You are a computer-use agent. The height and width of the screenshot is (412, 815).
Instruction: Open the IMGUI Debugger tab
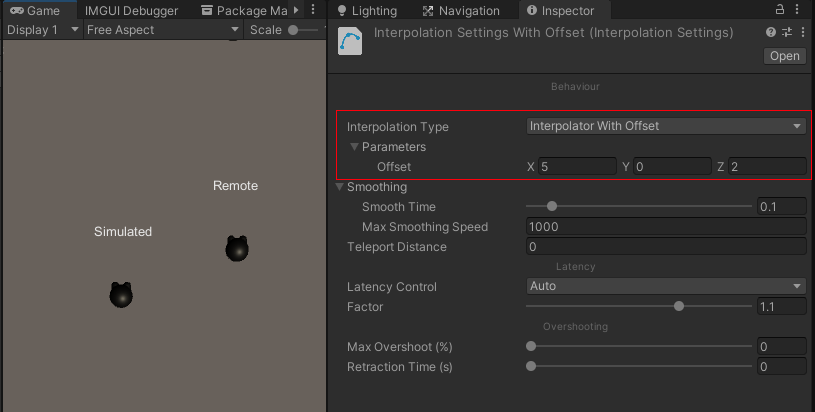131,11
